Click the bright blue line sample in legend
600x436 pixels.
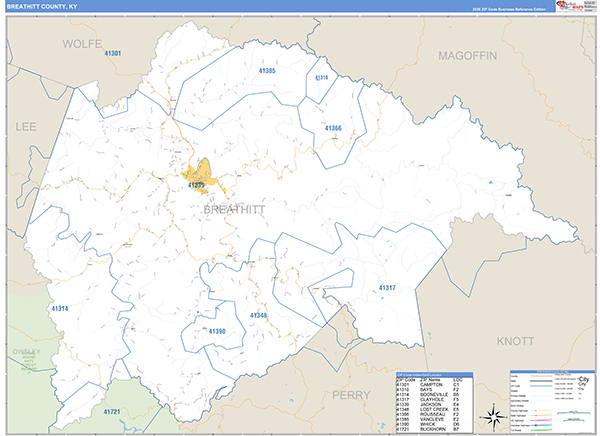(x=540, y=425)
